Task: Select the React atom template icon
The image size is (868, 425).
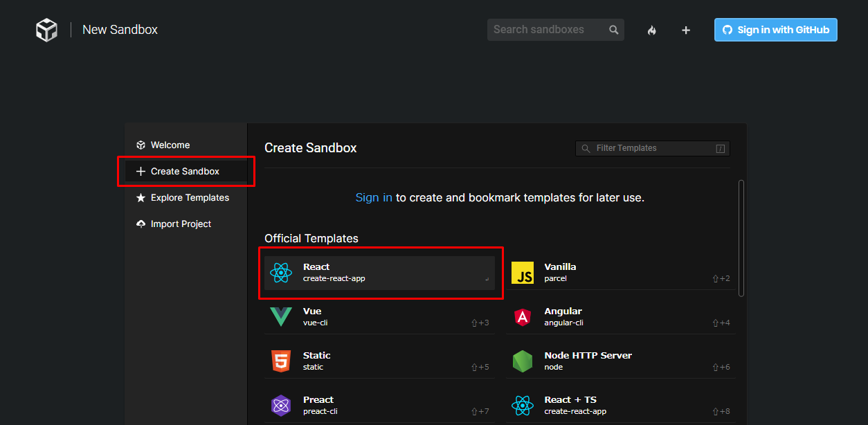Action: click(281, 272)
